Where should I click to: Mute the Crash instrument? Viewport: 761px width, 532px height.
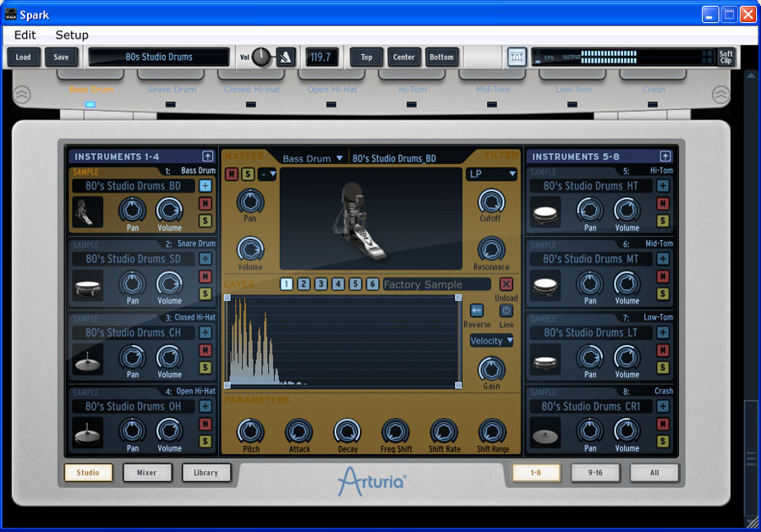click(662, 424)
